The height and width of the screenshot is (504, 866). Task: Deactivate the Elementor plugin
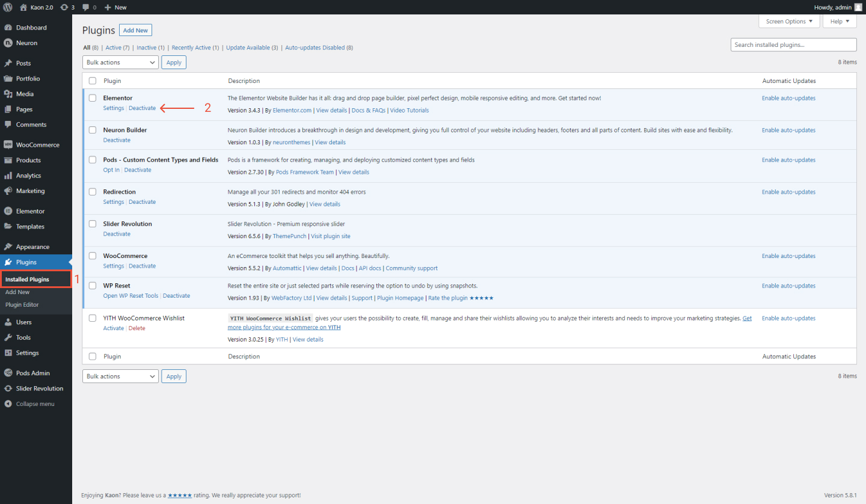click(x=142, y=108)
